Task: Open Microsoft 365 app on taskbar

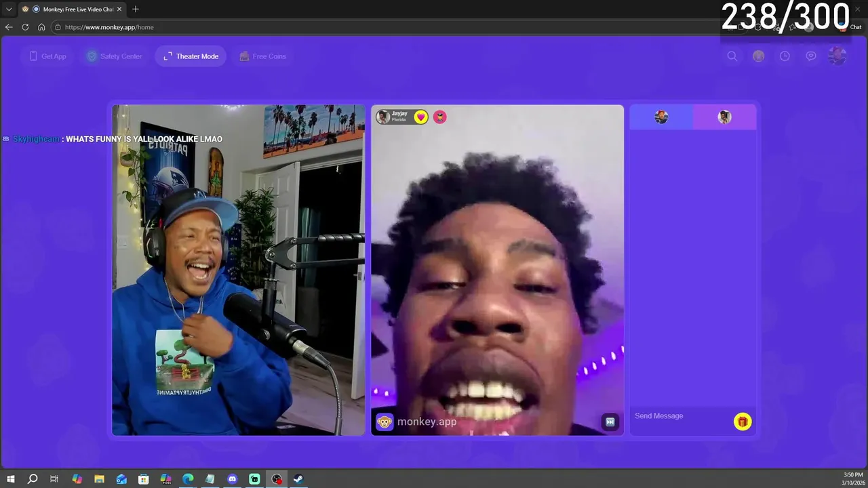Action: point(166,479)
